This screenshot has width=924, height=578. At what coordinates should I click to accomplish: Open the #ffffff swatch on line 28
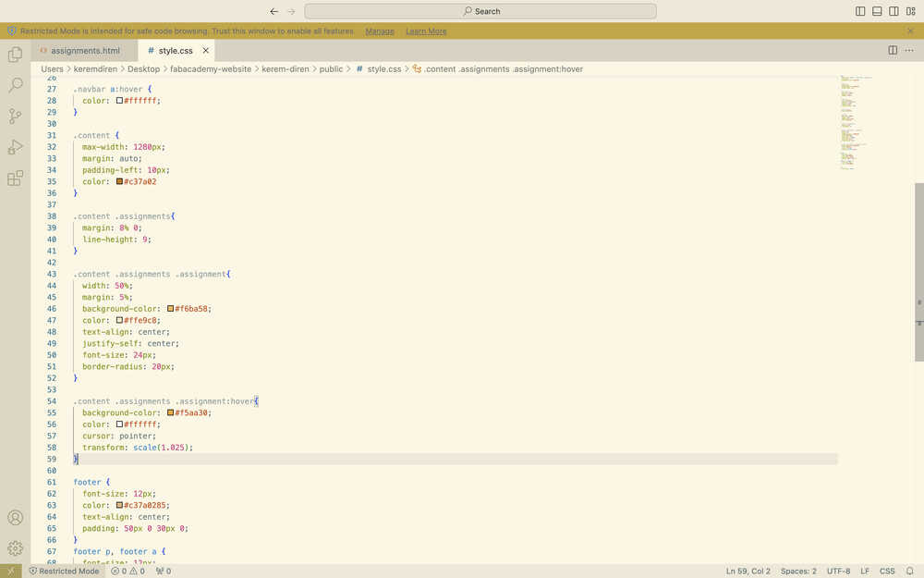[119, 101]
